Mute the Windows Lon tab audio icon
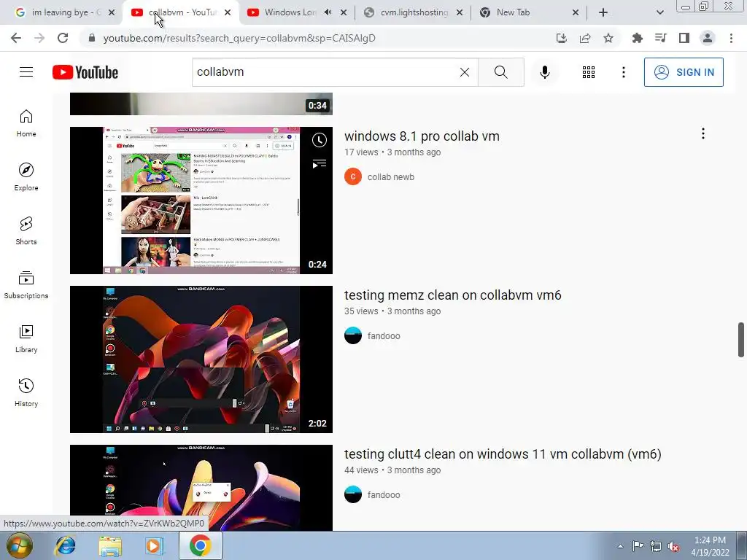The width and height of the screenshot is (747, 560). coord(328,12)
